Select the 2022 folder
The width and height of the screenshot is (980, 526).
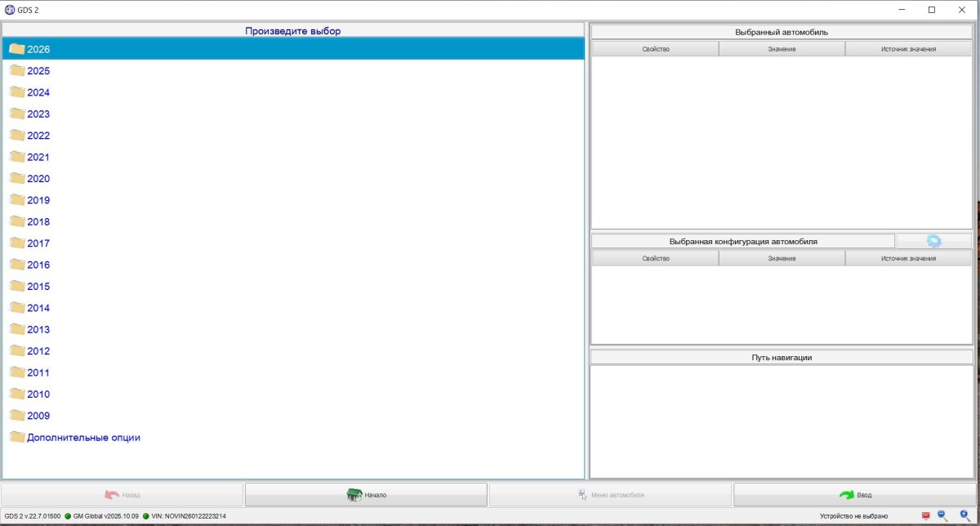293,136
